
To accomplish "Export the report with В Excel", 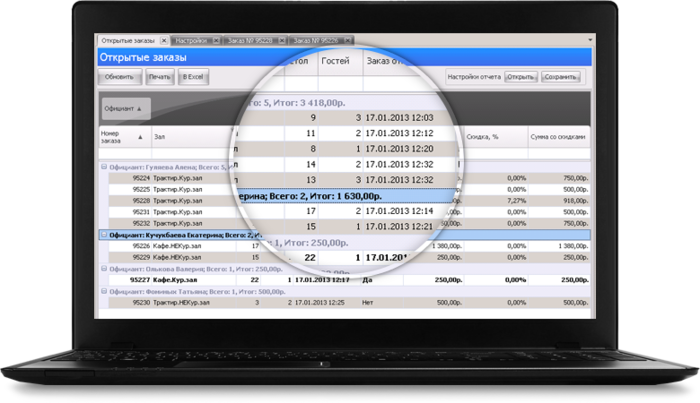I will [x=192, y=77].
